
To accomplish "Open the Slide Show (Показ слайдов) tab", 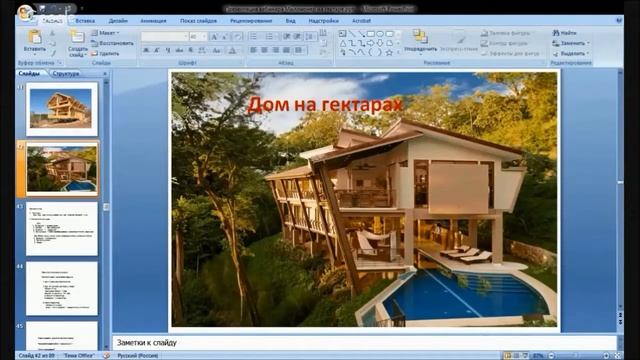I will click(198, 20).
